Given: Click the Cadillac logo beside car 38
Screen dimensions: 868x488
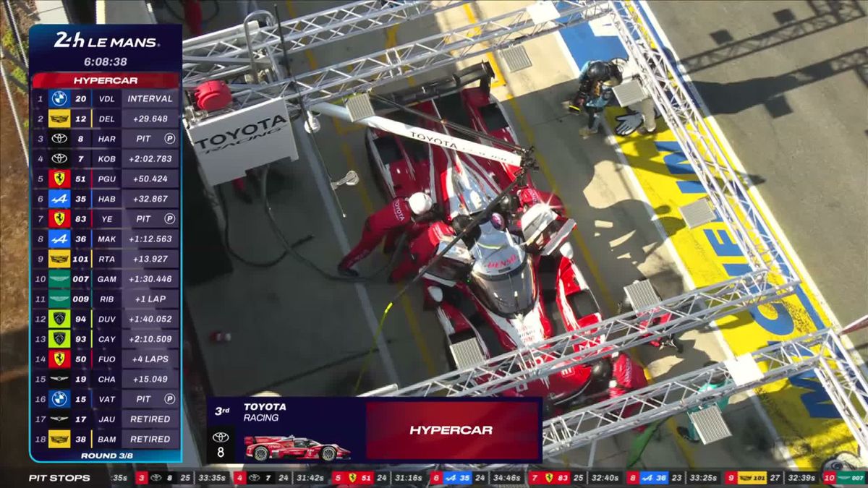Looking at the screenshot, I should (59, 439).
